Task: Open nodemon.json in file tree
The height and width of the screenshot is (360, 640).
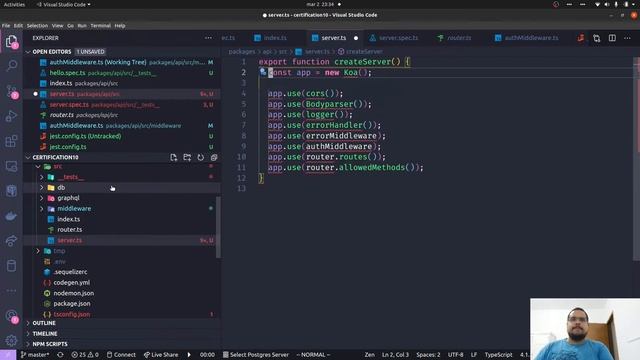Action: (73, 293)
